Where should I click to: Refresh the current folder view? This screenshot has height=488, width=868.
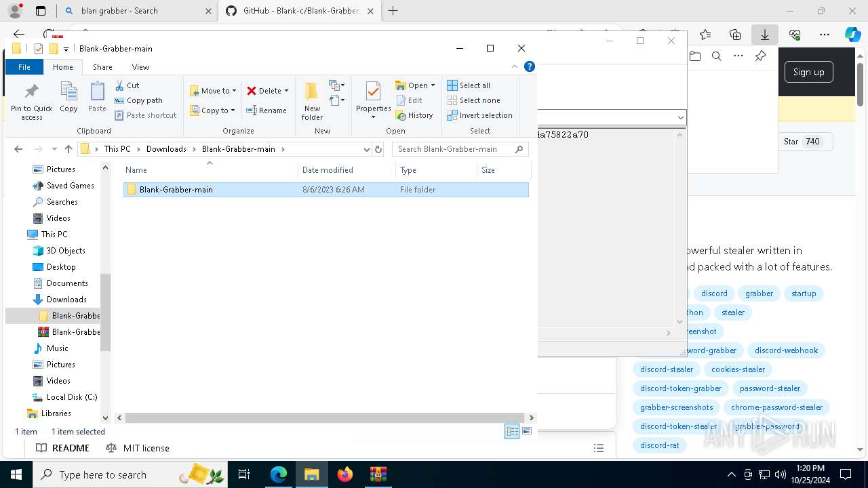click(378, 149)
